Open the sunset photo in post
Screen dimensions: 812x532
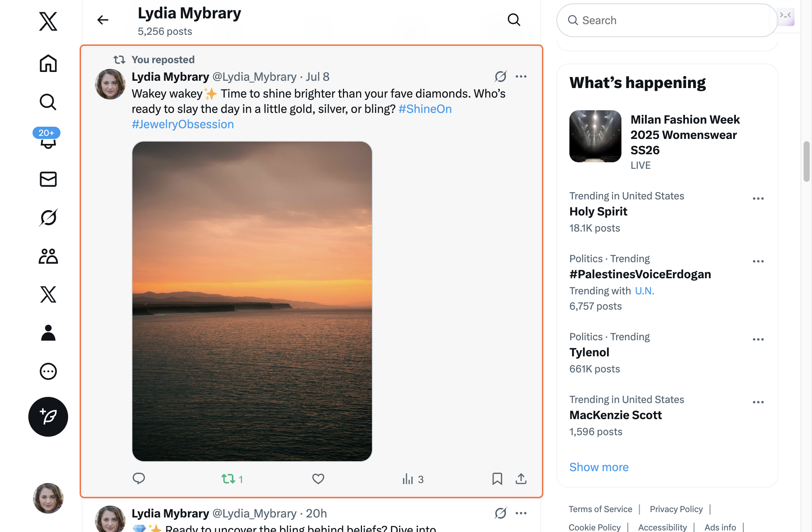pyautogui.click(x=252, y=301)
